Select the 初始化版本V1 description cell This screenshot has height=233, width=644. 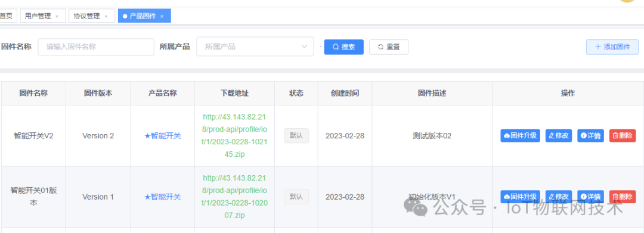tap(432, 197)
